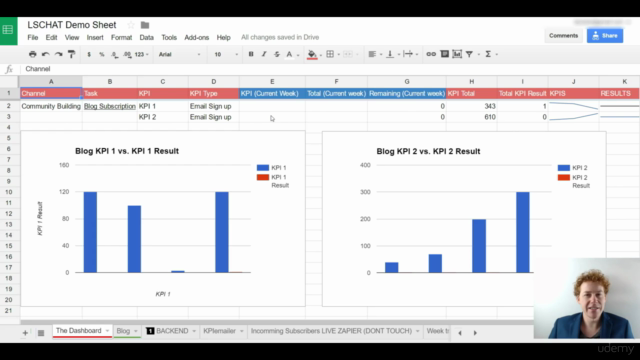
Task: Insert a comment icon
Action: tap(444, 54)
